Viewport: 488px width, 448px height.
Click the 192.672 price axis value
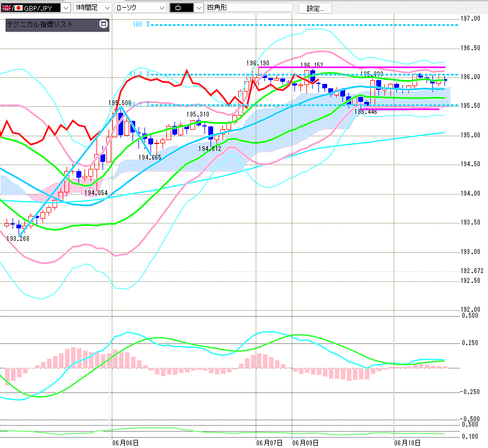click(x=472, y=271)
